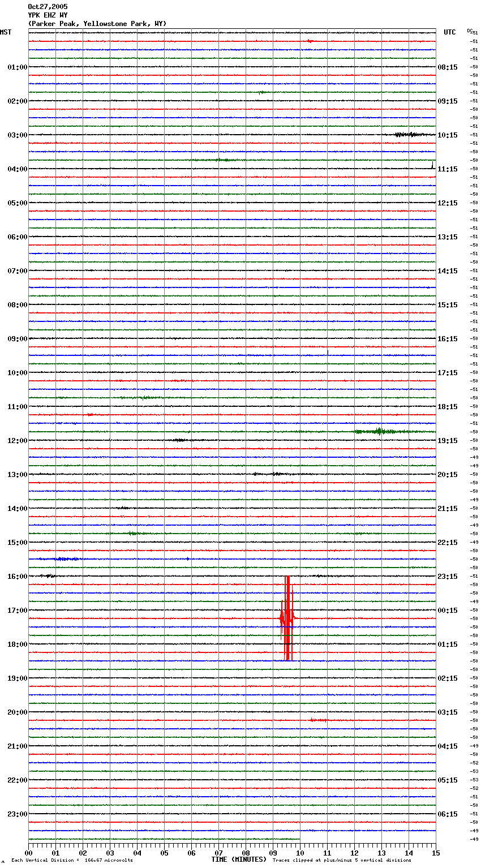The image size is (481, 868).
Task: Click the 08:15 UTC time label
Action: [448, 67]
